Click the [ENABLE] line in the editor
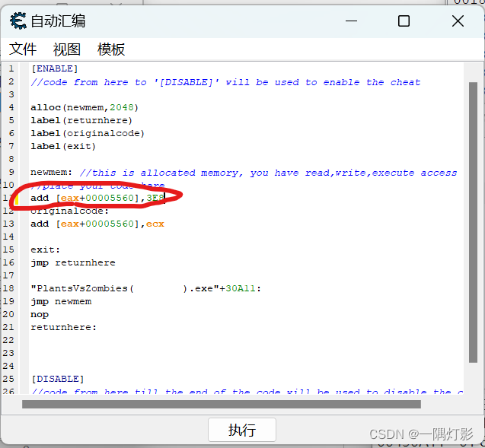 coord(55,68)
